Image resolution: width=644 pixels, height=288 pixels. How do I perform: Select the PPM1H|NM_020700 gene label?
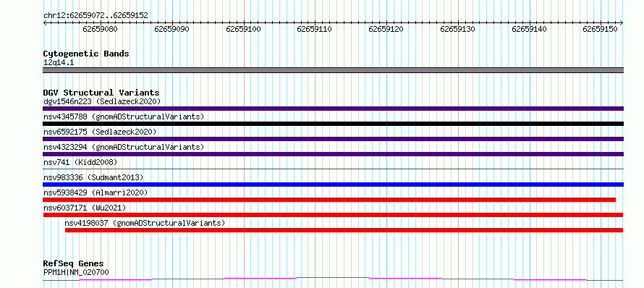pos(77,272)
